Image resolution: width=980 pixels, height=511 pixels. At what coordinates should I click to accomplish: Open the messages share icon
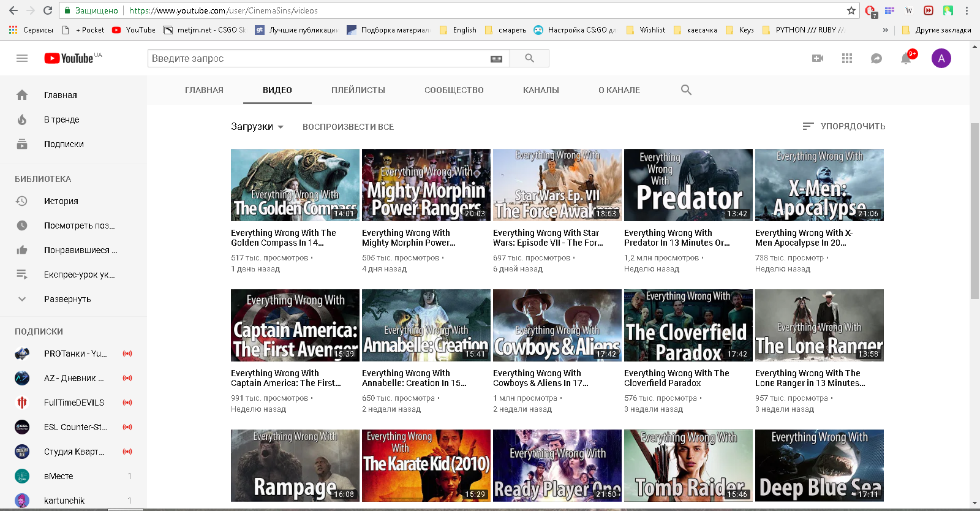[876, 58]
